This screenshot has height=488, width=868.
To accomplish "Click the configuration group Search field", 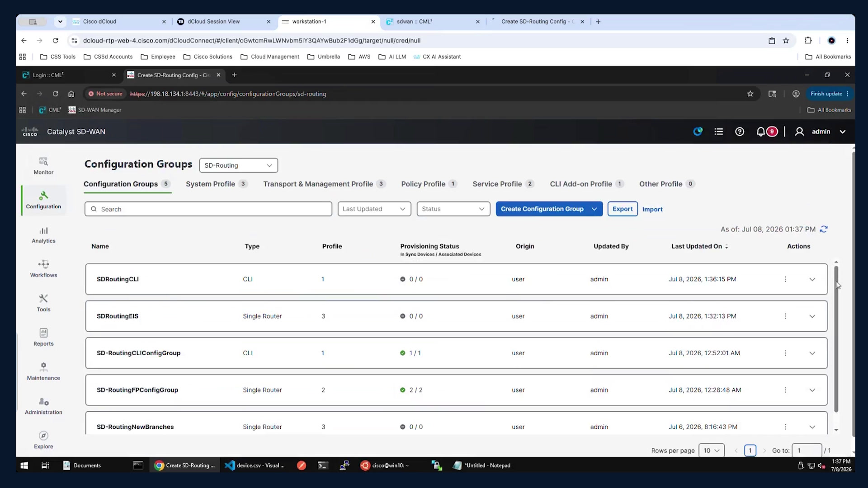I will [208, 209].
